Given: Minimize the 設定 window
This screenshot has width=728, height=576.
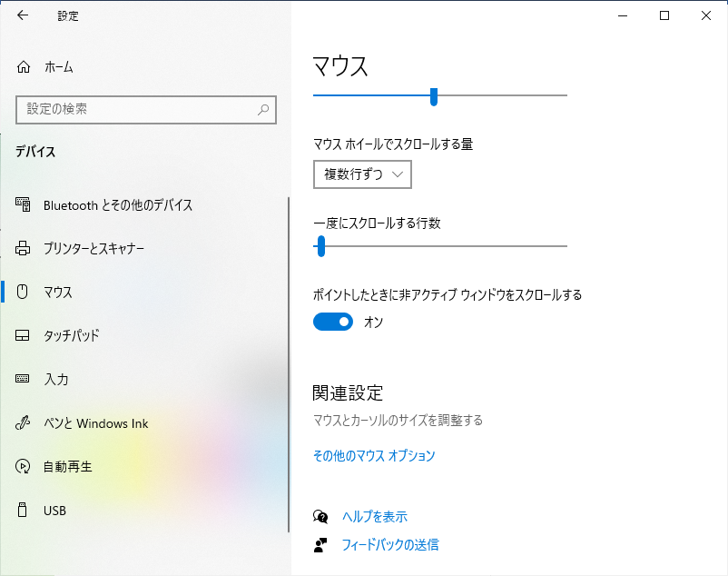Looking at the screenshot, I should (623, 15).
